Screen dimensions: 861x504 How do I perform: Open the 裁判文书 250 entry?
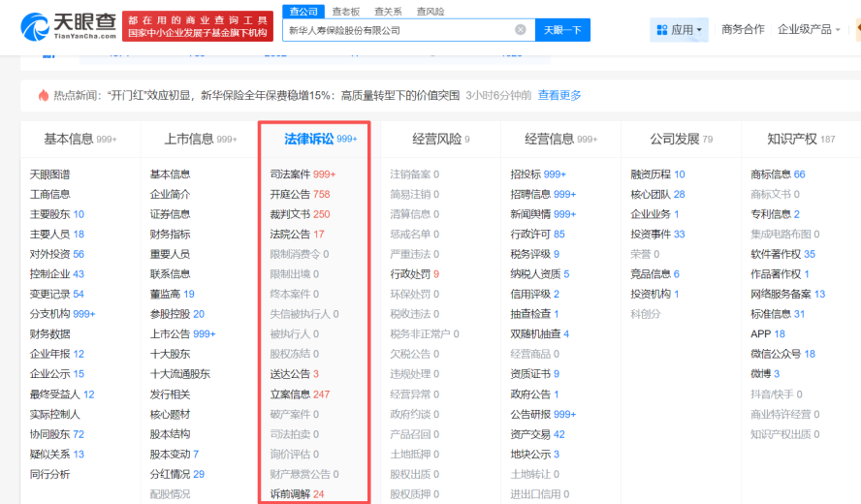click(x=290, y=214)
